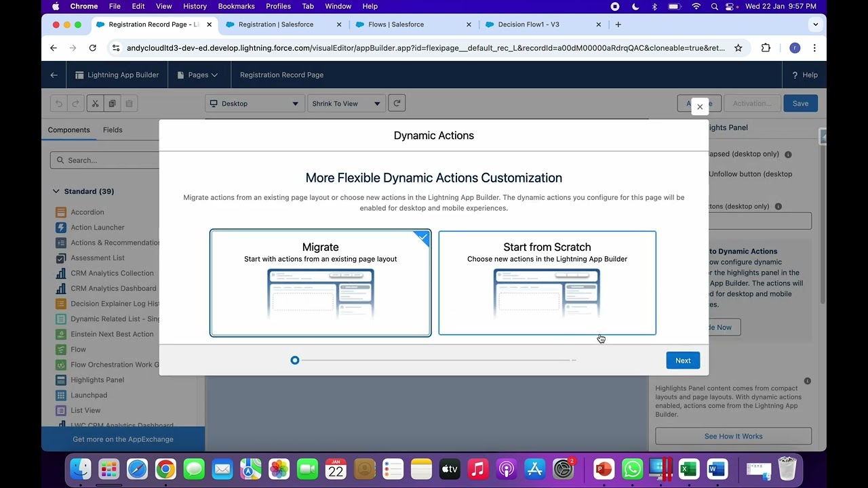This screenshot has width=868, height=488.
Task: Close the Dynamic Actions dialog
Action: (700, 107)
